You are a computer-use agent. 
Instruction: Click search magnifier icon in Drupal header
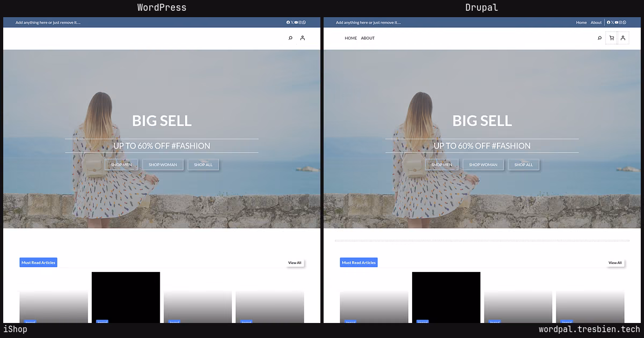tap(599, 38)
